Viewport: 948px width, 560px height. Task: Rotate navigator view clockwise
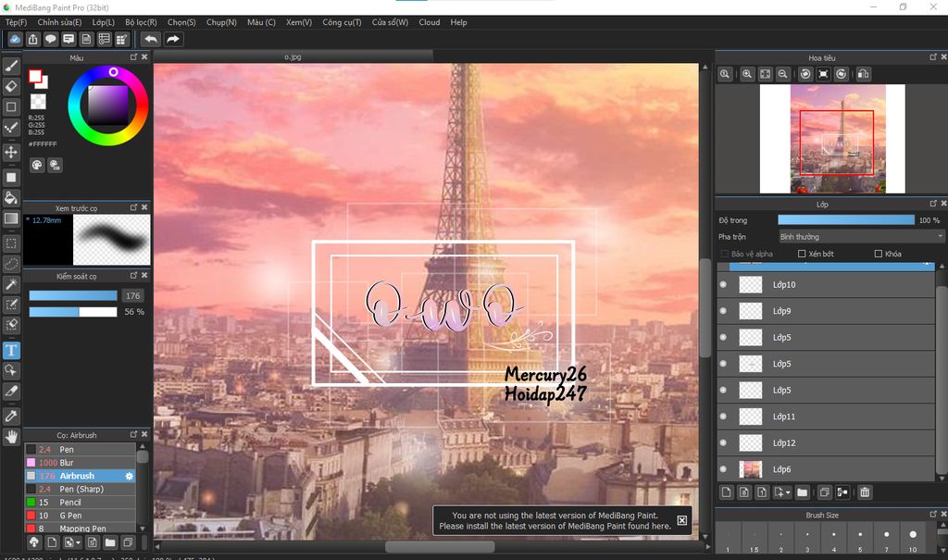click(841, 74)
